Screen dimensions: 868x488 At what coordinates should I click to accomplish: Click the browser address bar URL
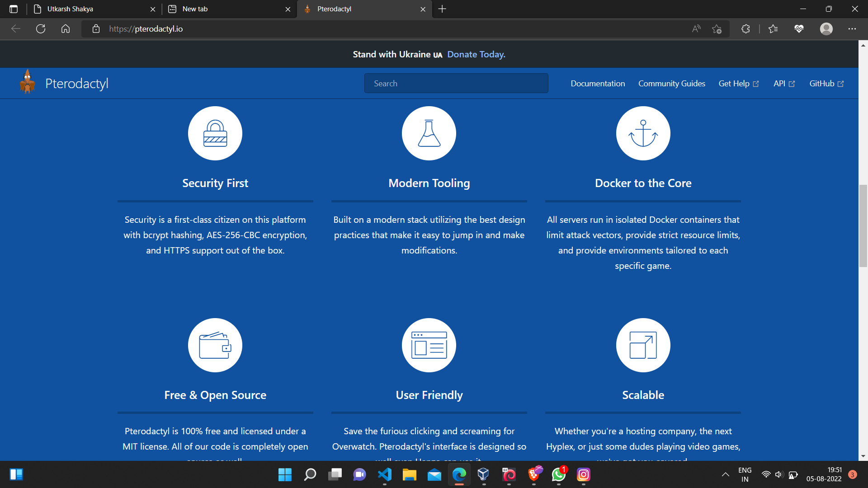click(146, 29)
